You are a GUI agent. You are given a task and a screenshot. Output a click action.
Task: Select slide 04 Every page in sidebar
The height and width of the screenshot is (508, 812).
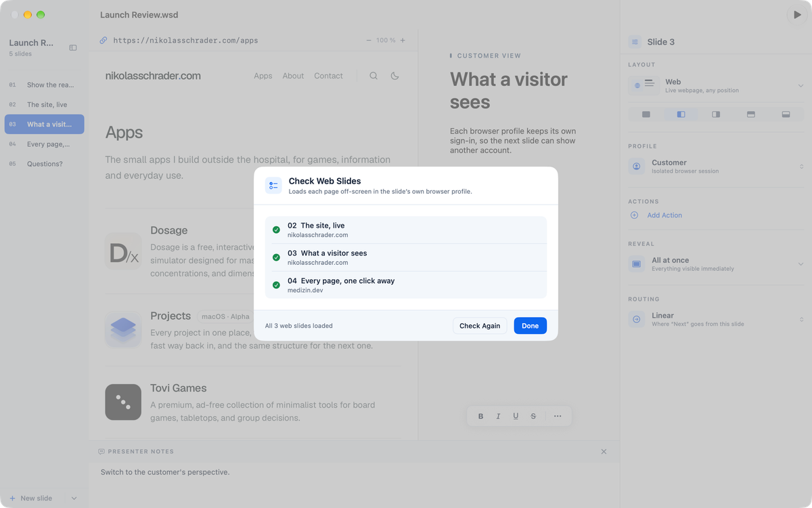tap(45, 144)
